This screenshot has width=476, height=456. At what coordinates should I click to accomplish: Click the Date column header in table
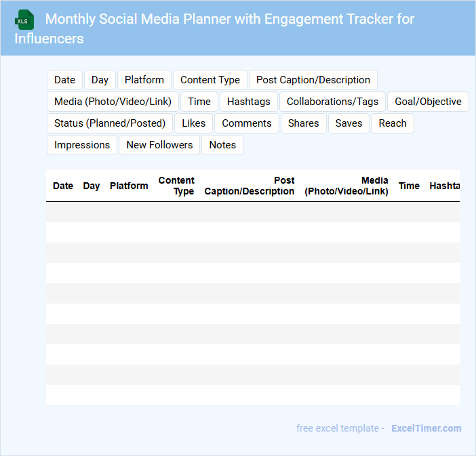tap(63, 186)
